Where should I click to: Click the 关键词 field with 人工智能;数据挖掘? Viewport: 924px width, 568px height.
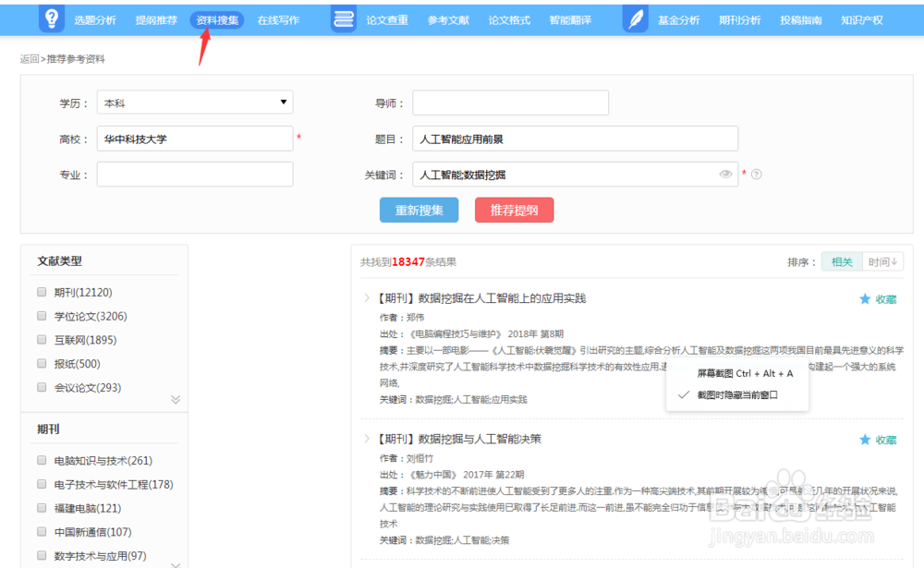(575, 175)
